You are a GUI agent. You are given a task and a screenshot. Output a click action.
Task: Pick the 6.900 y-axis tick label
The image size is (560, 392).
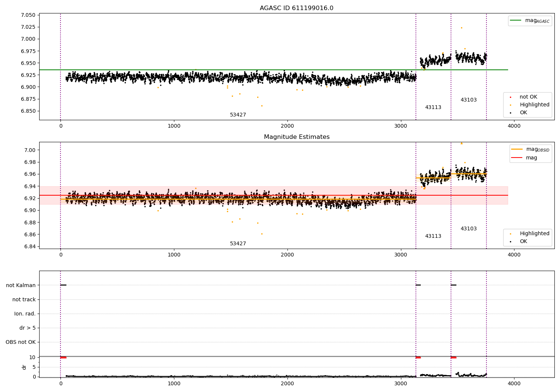pos(28,87)
